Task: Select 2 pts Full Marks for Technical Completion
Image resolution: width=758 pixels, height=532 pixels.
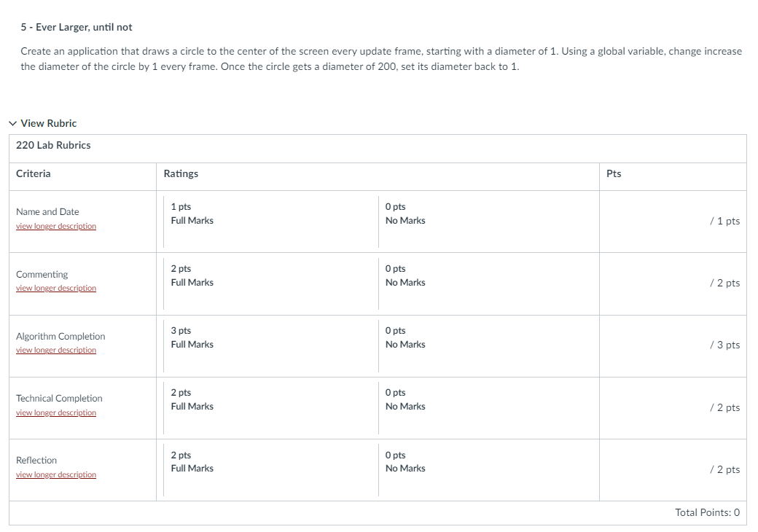Action: tap(270, 408)
